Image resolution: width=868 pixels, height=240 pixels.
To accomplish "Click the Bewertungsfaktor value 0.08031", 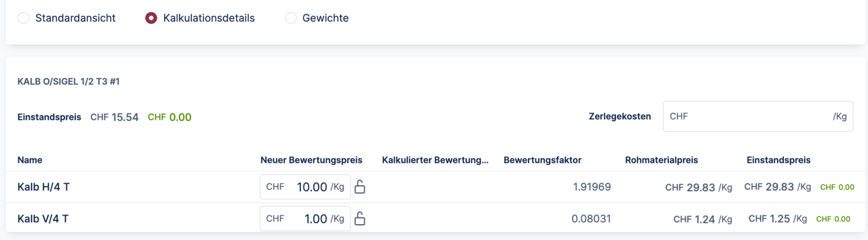I will [x=591, y=219].
